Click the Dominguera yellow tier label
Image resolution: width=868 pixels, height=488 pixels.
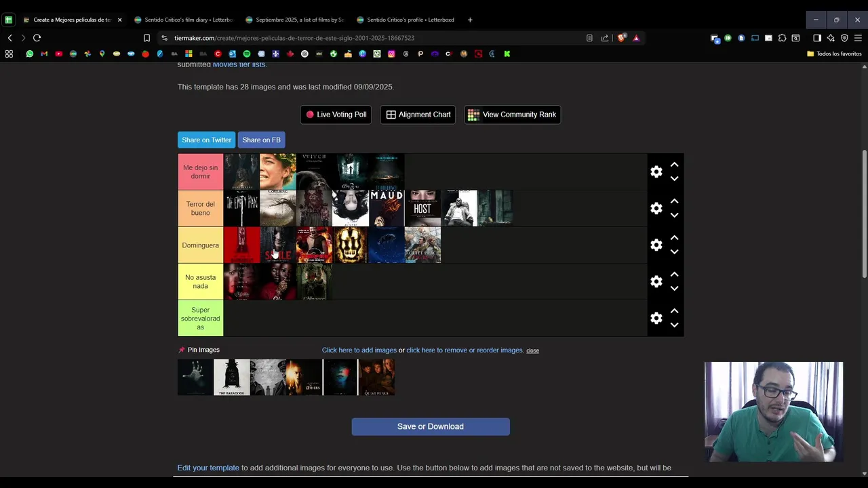click(200, 245)
